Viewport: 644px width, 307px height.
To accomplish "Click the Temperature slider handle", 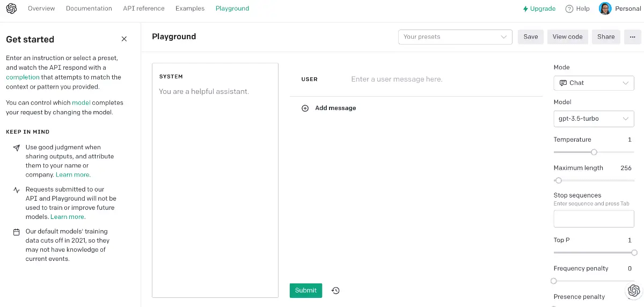I will pos(594,152).
